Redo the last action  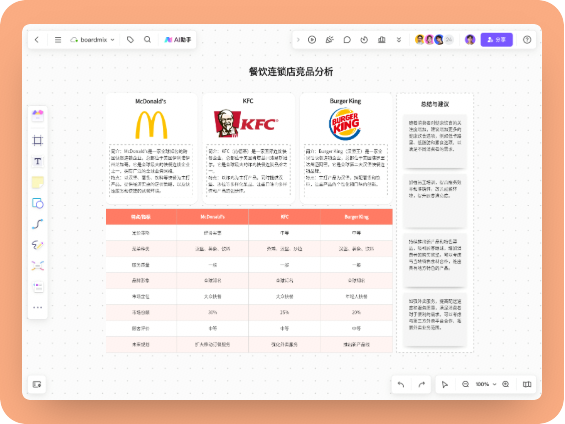pos(421,384)
